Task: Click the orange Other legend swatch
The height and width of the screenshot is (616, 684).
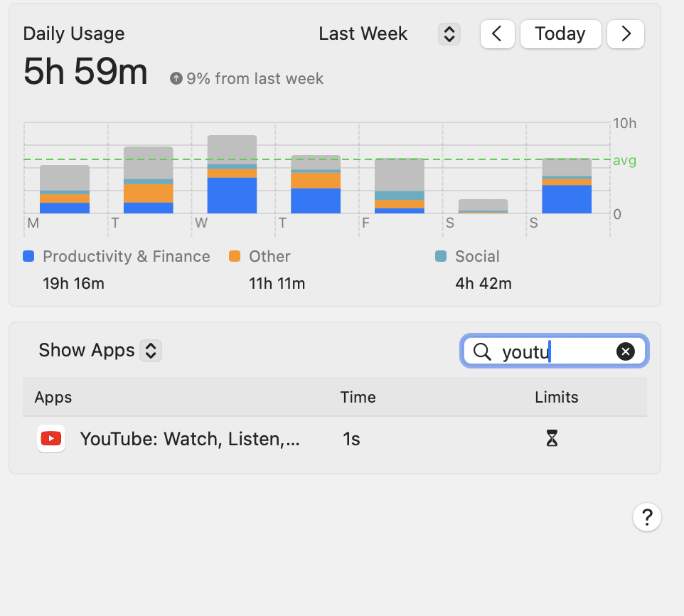Action: (235, 256)
